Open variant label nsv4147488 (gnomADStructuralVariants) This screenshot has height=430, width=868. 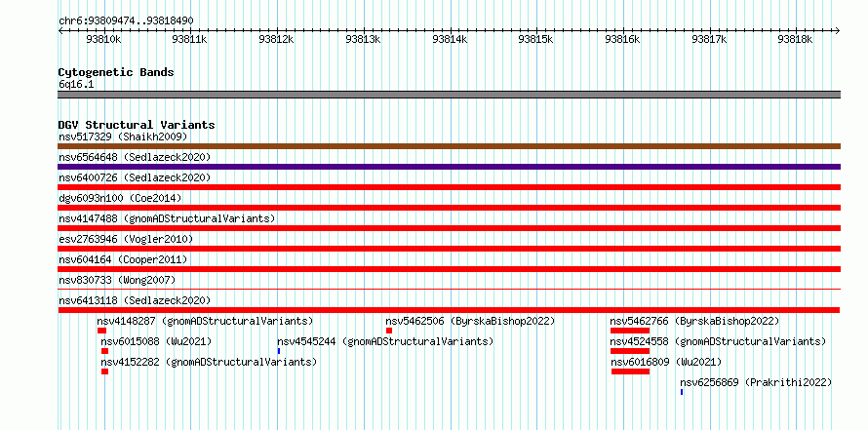167,218
